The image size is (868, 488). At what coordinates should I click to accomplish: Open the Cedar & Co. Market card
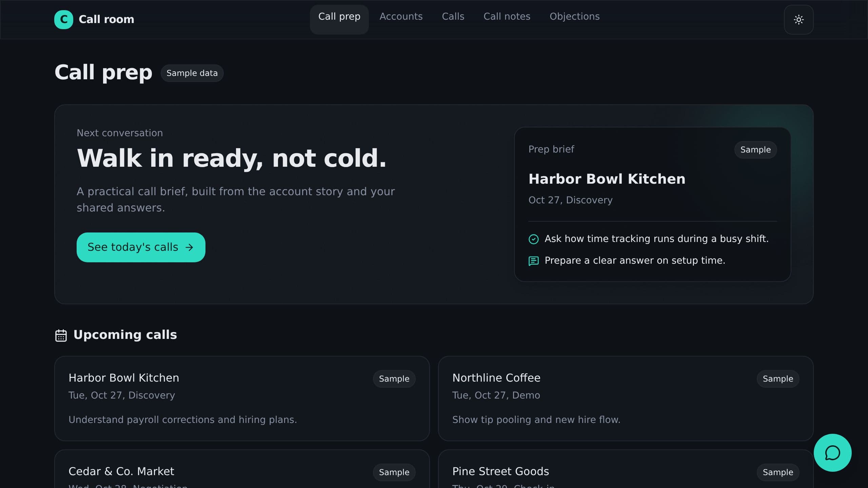pyautogui.click(x=242, y=469)
